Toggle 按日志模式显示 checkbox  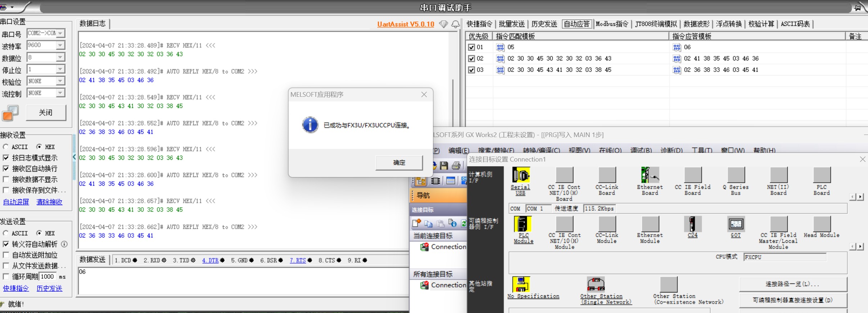6,158
